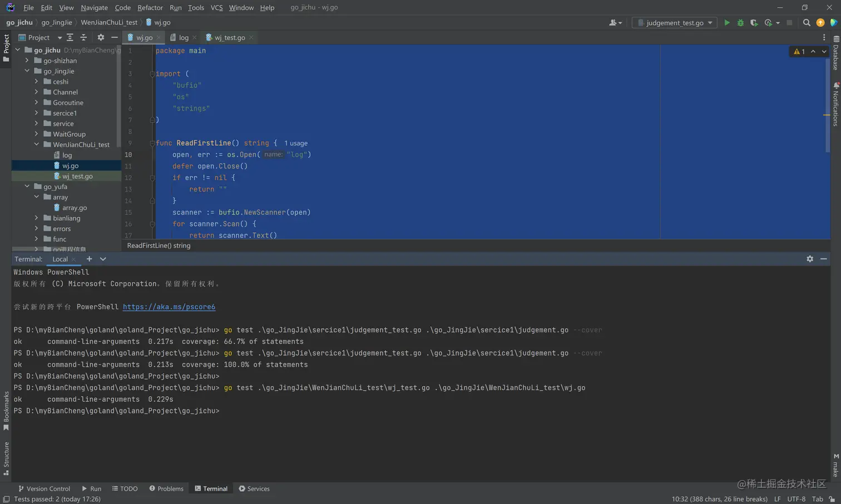Open the Bookmarks side tool window

point(6,411)
